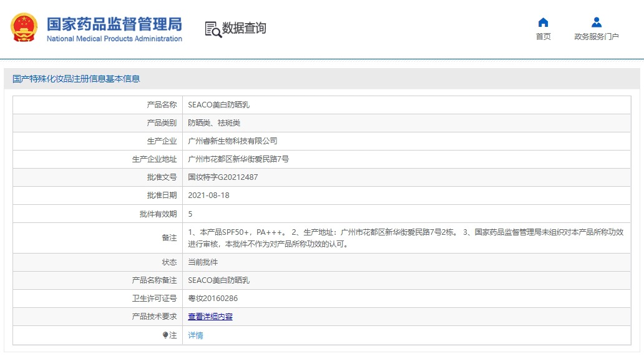
Task: Select the status value 当前批件
Action: (x=203, y=262)
